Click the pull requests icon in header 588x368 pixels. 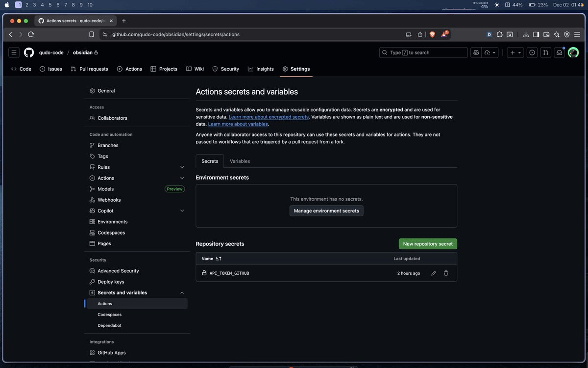tap(545, 53)
